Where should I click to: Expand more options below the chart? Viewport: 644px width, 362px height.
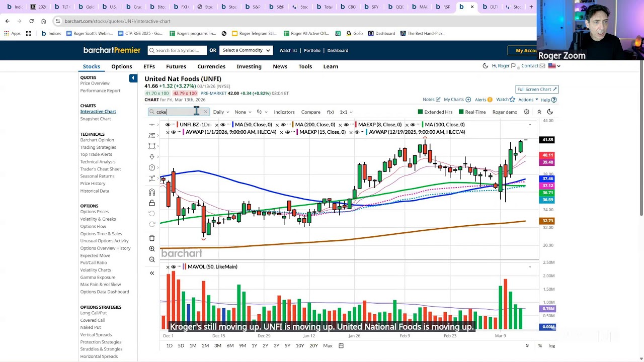point(527,346)
